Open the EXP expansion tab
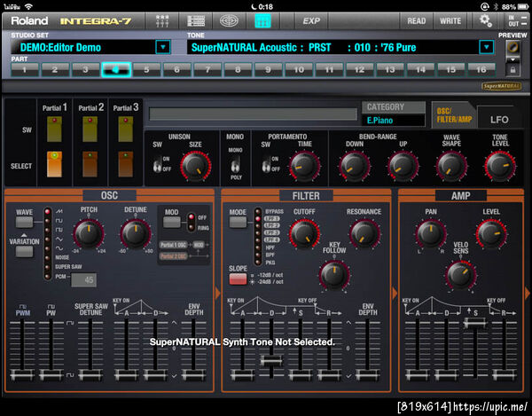Screen dimensions: 532x416 pyautogui.click(x=311, y=21)
